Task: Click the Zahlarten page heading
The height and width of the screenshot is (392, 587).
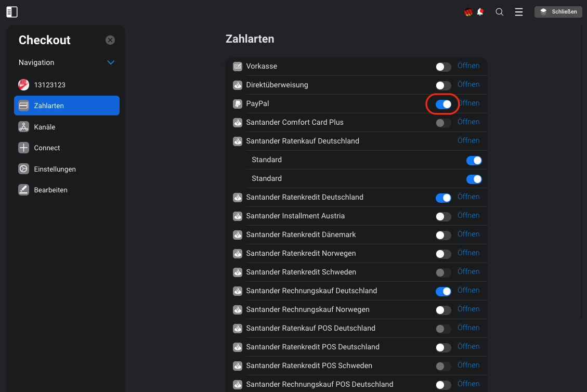Action: (250, 39)
